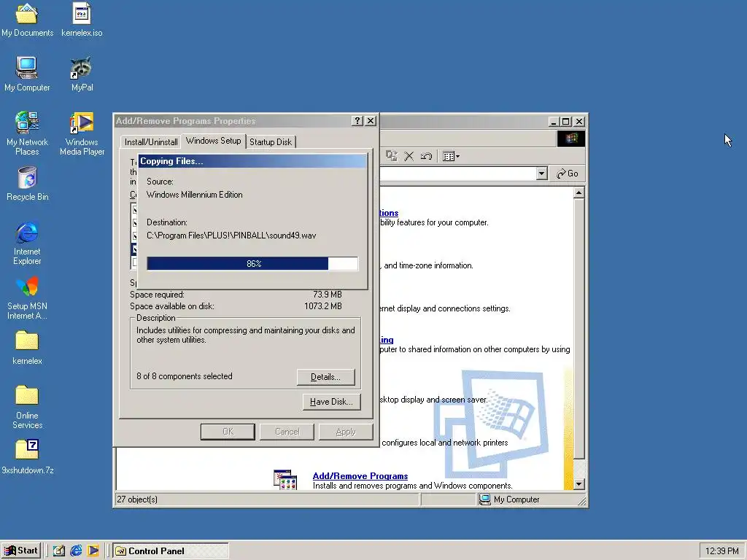Click the Copying Files title bar

click(x=252, y=161)
